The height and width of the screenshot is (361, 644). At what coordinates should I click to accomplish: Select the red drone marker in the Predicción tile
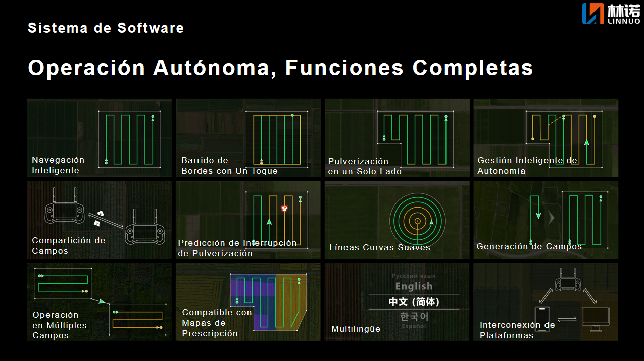pos(284,208)
